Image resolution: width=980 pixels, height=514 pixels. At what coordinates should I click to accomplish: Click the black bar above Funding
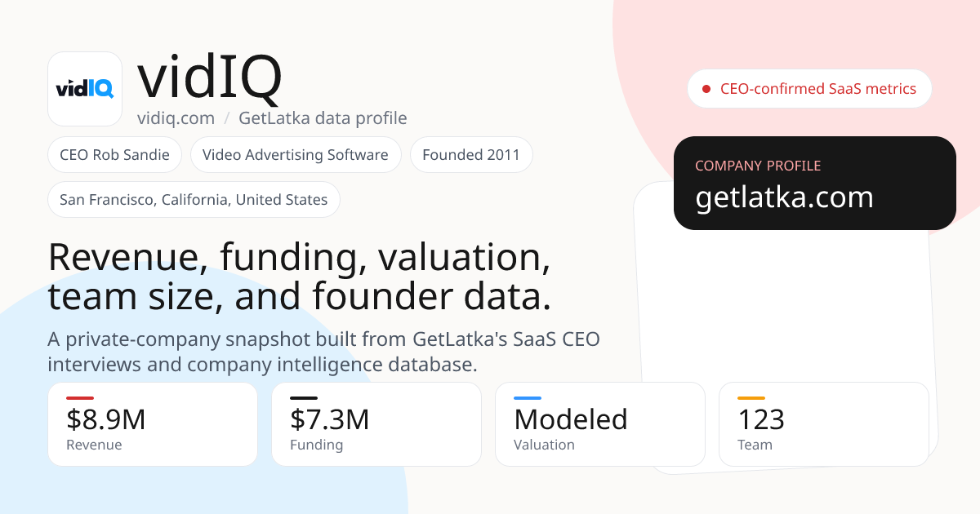pos(304,398)
